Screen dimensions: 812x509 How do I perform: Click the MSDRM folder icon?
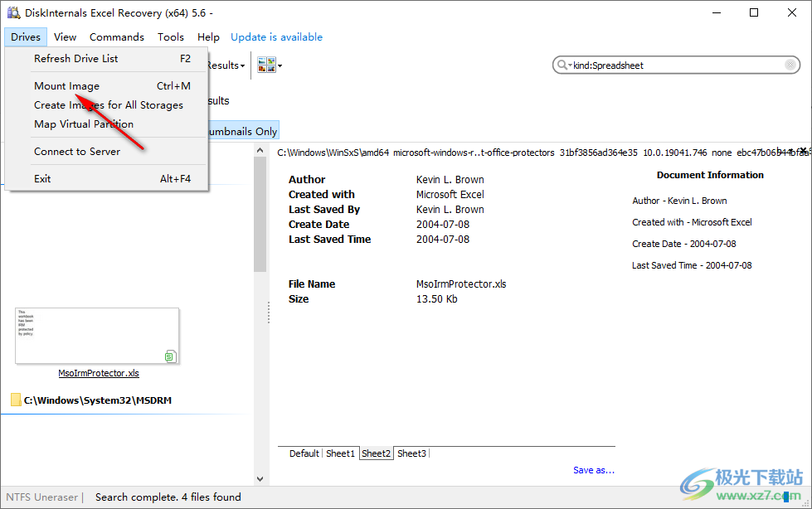point(16,400)
